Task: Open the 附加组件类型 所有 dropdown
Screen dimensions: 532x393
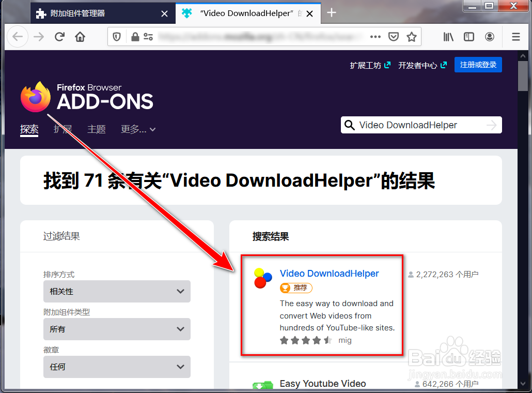Action: coord(117,329)
